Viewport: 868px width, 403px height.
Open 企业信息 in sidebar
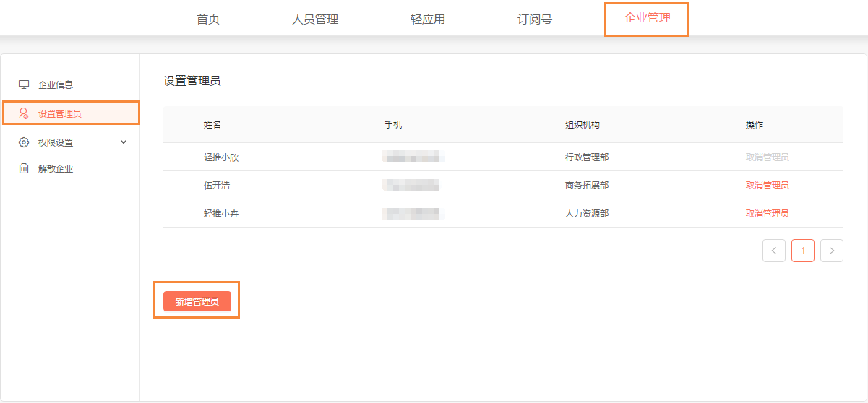[x=56, y=84]
